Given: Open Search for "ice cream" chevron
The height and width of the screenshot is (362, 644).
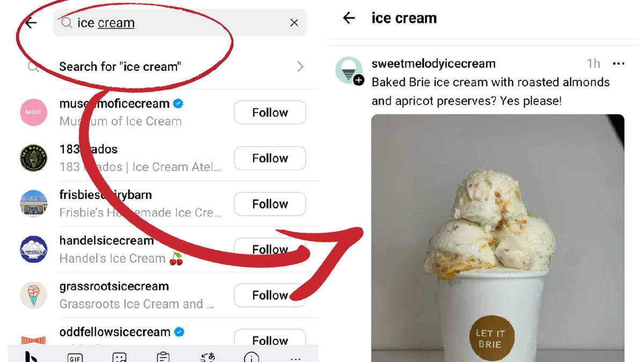Looking at the screenshot, I should tap(301, 67).
